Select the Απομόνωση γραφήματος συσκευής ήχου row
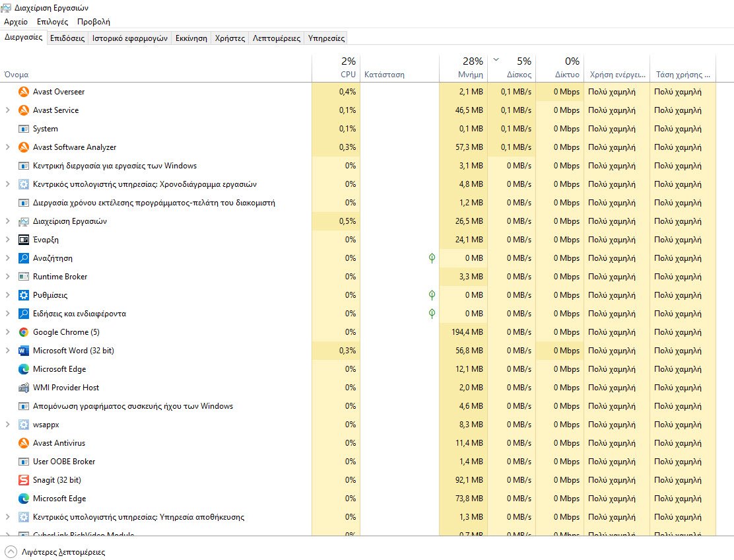The height and width of the screenshot is (560, 734). (x=358, y=406)
